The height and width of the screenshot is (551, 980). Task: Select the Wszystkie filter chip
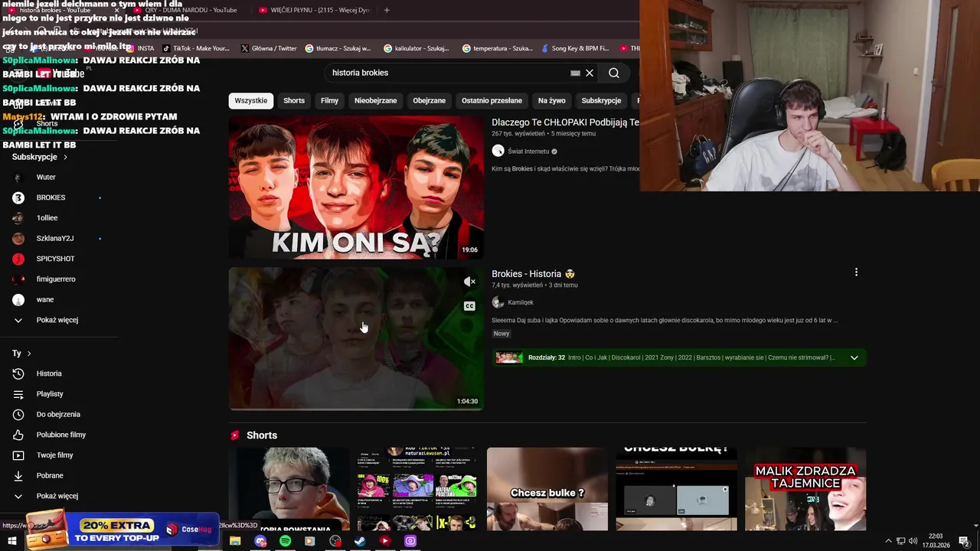(251, 100)
